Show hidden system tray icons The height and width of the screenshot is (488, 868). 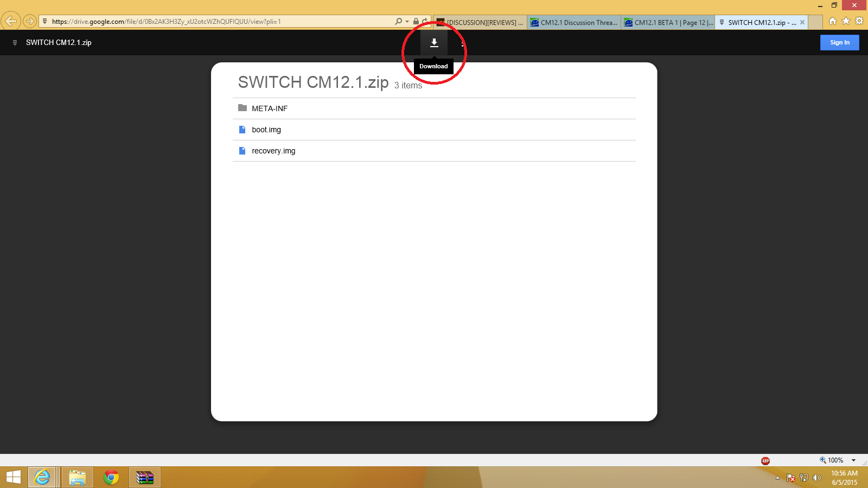[x=777, y=478]
